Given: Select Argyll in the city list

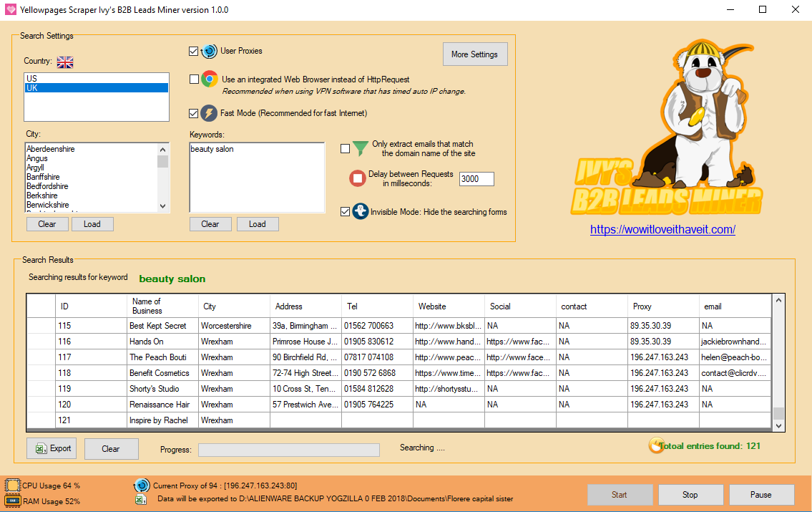Looking at the screenshot, I should tap(35, 168).
